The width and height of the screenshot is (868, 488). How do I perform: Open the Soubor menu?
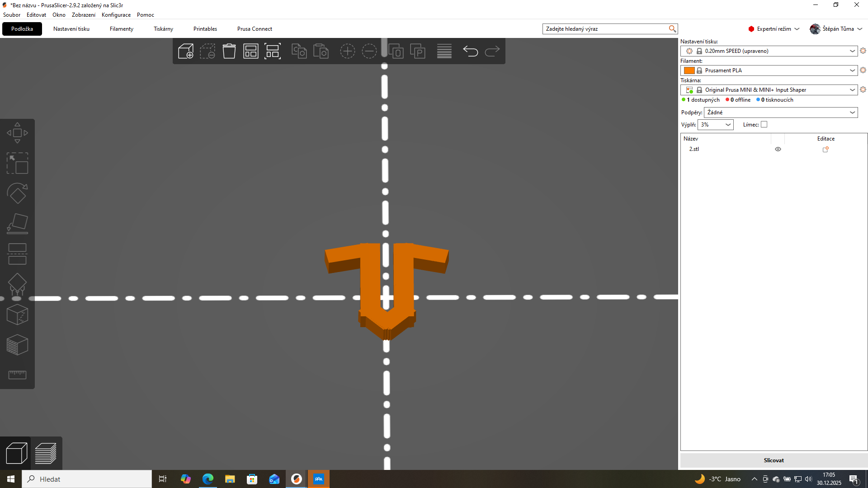coord(12,15)
